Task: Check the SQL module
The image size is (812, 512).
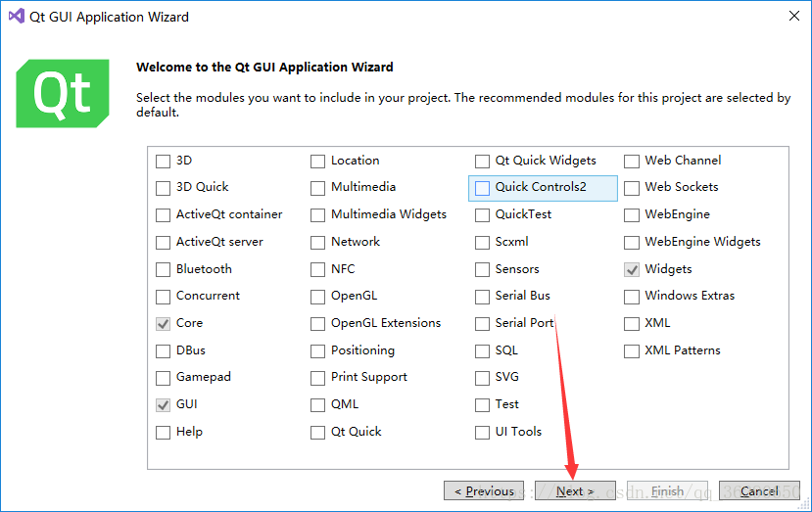Action: click(482, 351)
